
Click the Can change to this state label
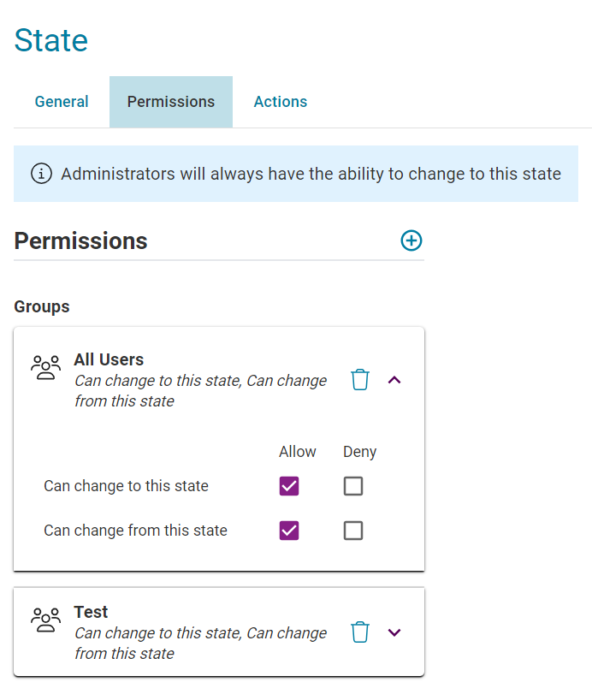[126, 486]
